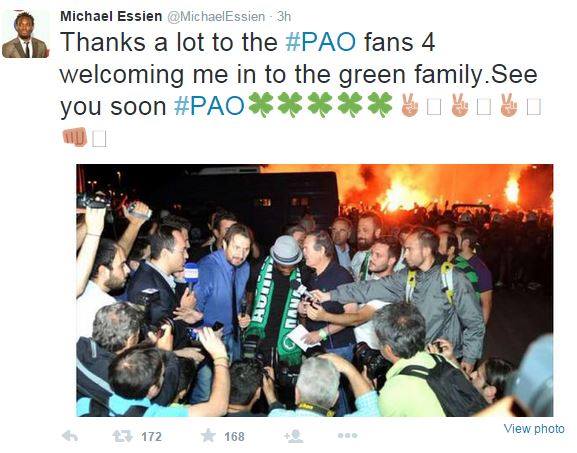The width and height of the screenshot is (577, 453).
Task: Open the attached crowd photo
Action: pos(315,290)
